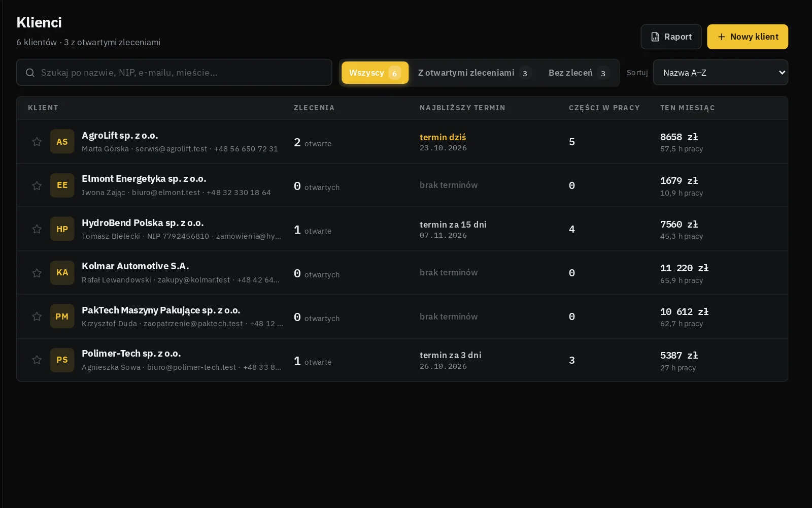The width and height of the screenshot is (812, 508).
Task: Mark HydroBend Polska as favorite
Action: click(x=37, y=229)
